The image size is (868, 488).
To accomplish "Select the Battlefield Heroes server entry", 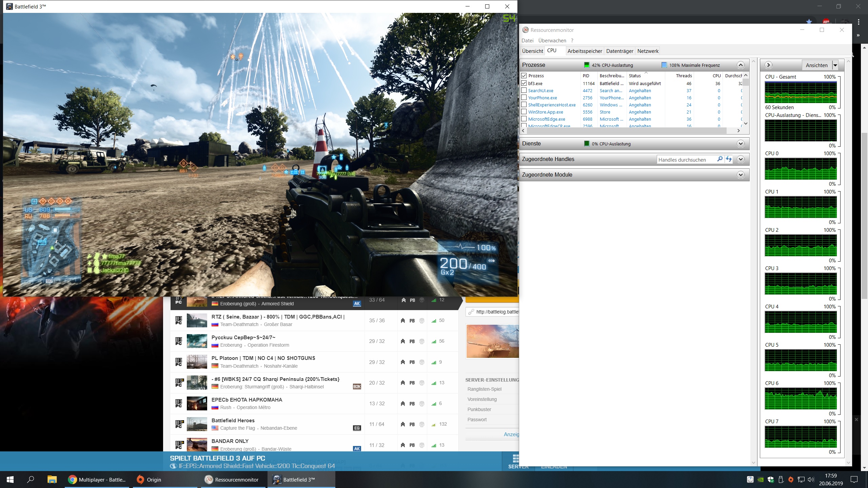I will (233, 421).
